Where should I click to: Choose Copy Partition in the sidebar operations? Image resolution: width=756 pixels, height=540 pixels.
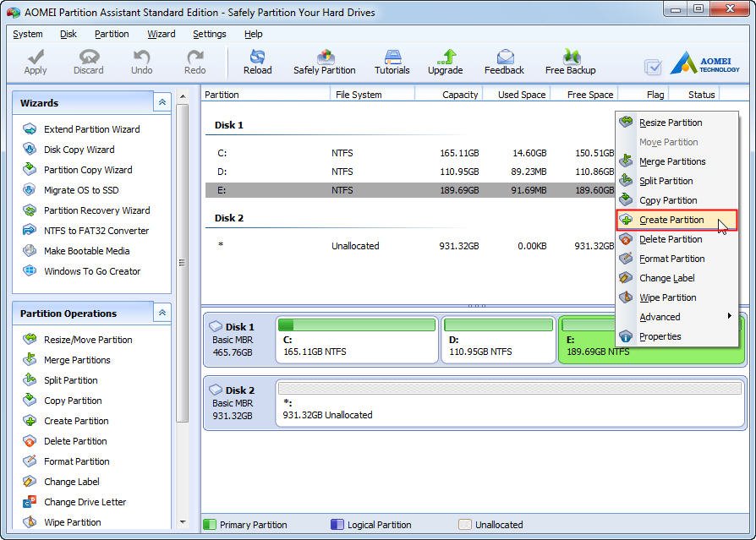point(63,401)
